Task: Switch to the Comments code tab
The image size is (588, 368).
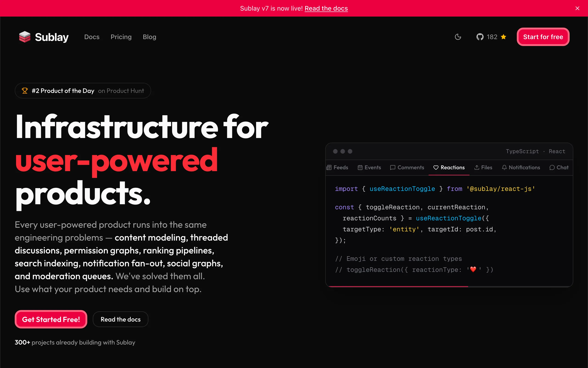Action: pos(407,167)
